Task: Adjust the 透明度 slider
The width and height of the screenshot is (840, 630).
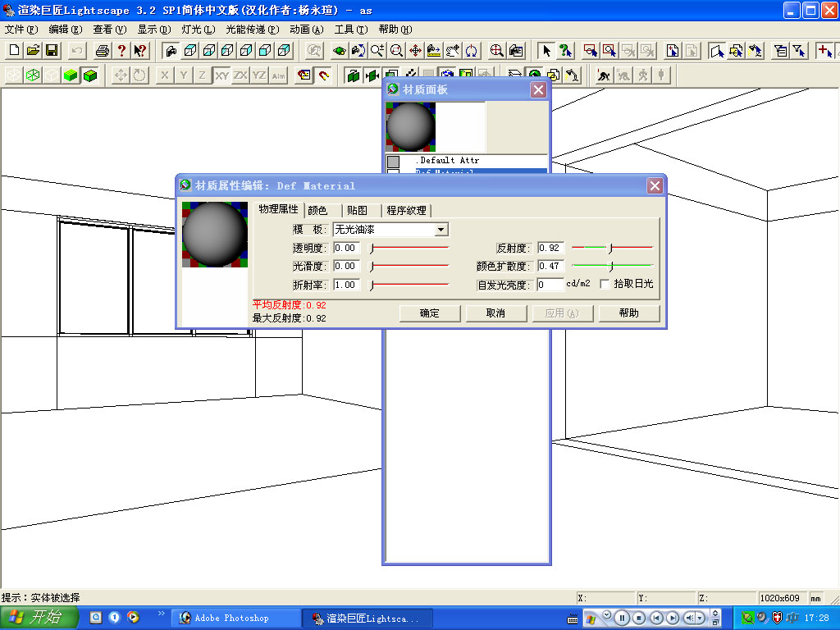Action: coord(410,248)
